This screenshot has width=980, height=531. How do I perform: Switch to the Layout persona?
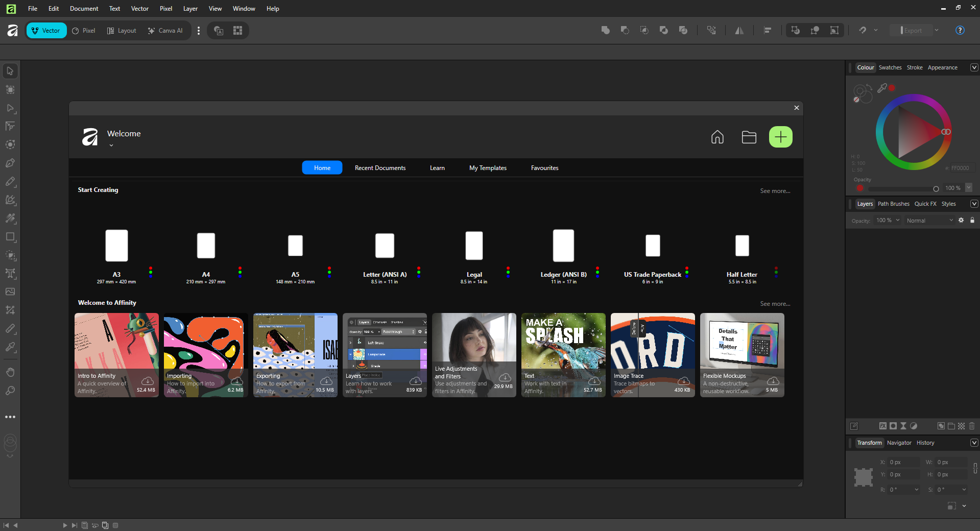click(x=122, y=31)
